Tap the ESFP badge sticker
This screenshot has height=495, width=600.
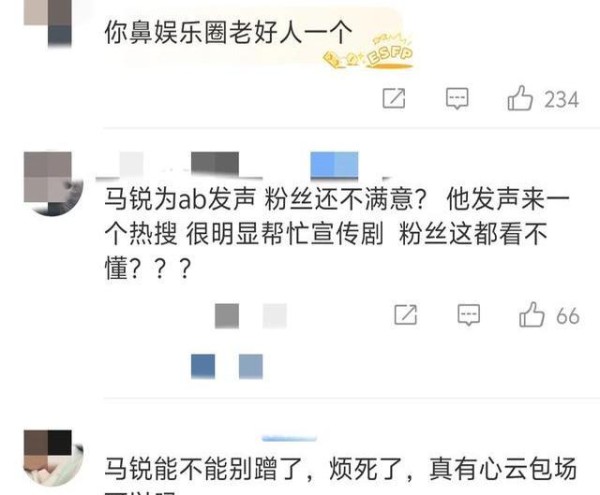(x=369, y=52)
